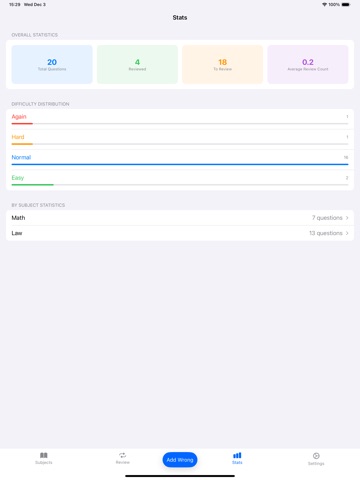Image resolution: width=360 pixels, height=480 pixels.
Task: Click the '13 questions' text
Action: pos(326,233)
